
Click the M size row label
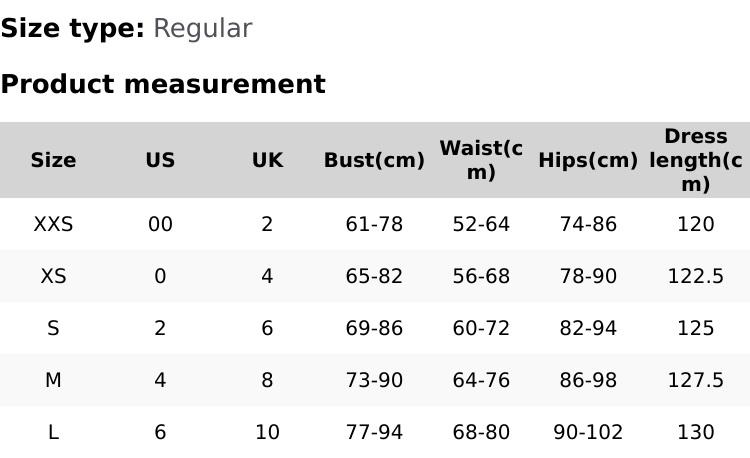pyautogui.click(x=53, y=380)
